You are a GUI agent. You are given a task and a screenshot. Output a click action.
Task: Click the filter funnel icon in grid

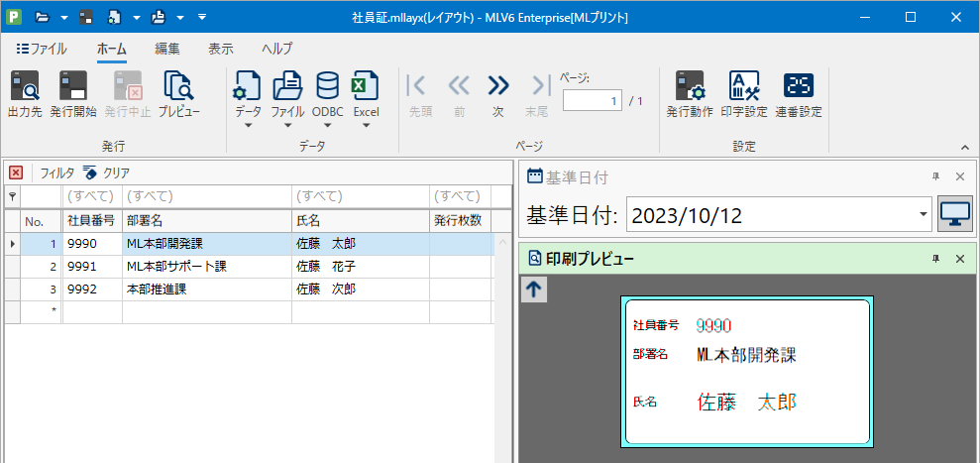tap(12, 196)
